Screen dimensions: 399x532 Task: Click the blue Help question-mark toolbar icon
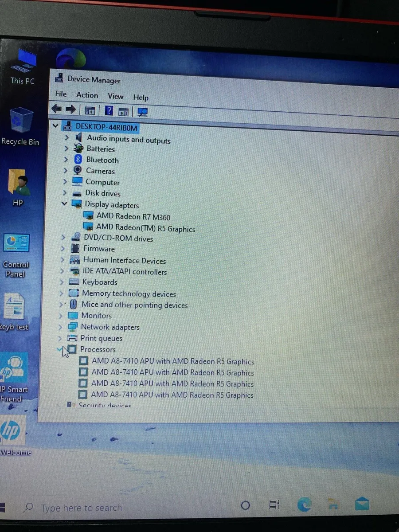pyautogui.click(x=109, y=111)
